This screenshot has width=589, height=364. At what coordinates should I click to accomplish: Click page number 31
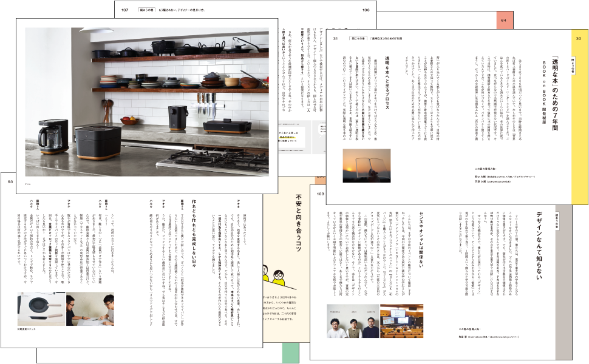(x=335, y=38)
